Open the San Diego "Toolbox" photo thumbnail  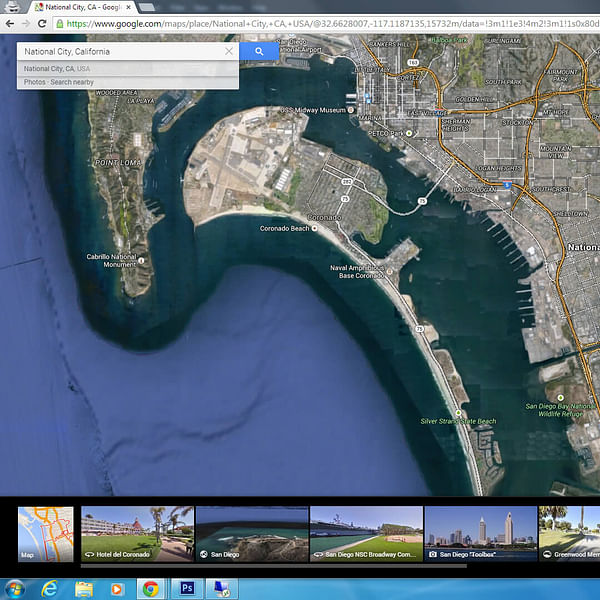click(481, 534)
